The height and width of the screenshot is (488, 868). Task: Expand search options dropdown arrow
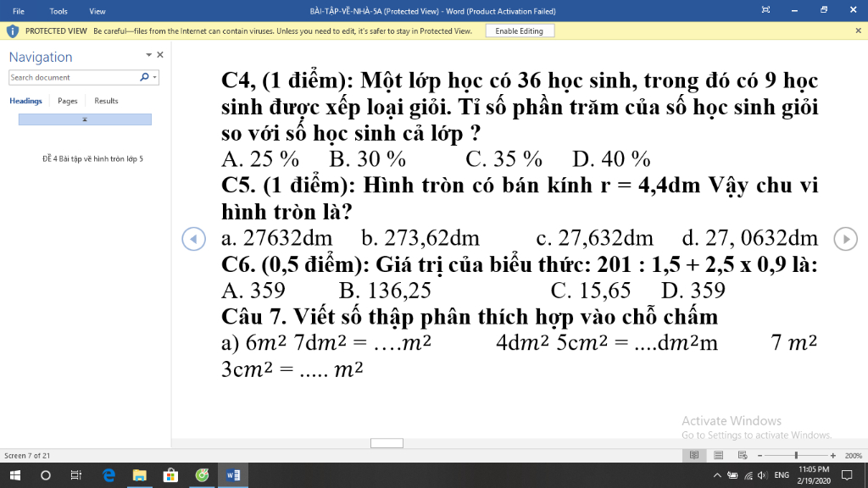tap(154, 77)
